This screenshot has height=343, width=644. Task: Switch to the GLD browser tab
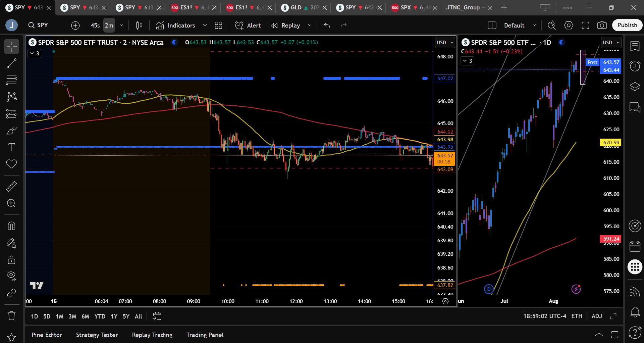(304, 8)
